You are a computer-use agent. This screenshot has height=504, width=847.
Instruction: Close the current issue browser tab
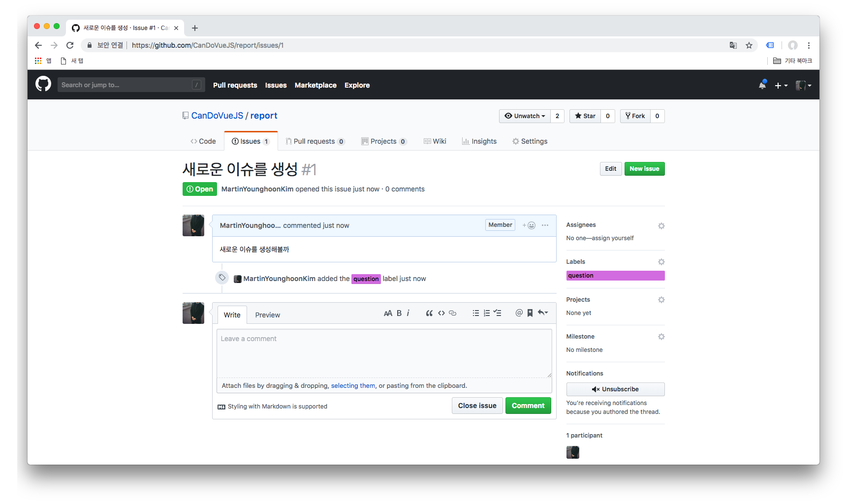[176, 28]
